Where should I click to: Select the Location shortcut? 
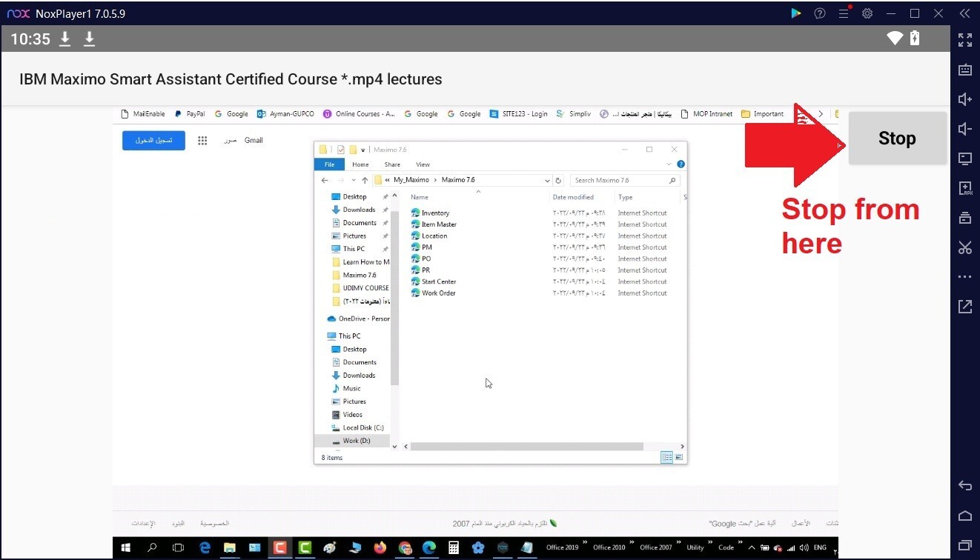point(434,236)
